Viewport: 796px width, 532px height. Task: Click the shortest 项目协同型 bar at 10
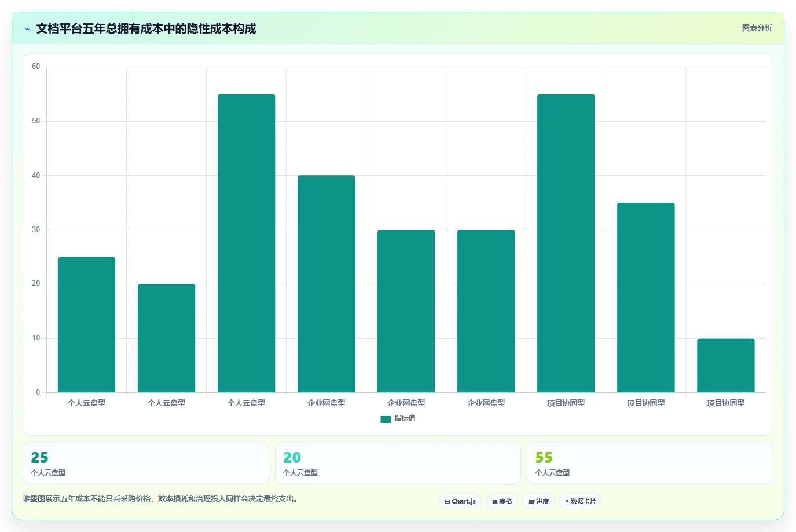725,365
